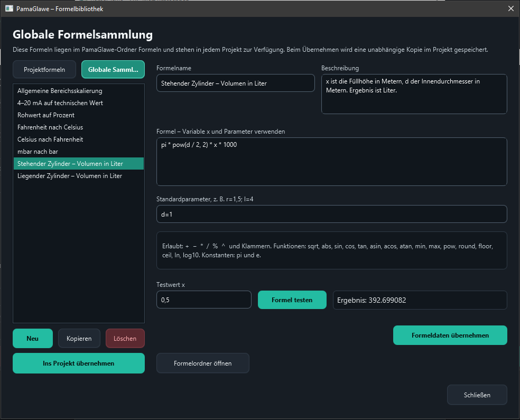Click the Globale Formelsammlung heading
This screenshot has height=420, width=520.
[82, 35]
